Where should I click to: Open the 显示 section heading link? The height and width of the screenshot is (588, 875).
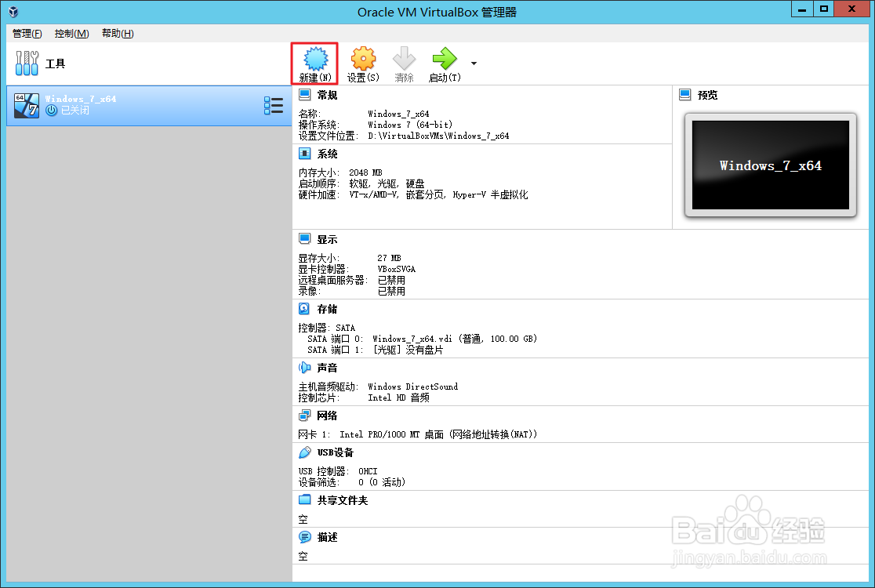tap(327, 239)
